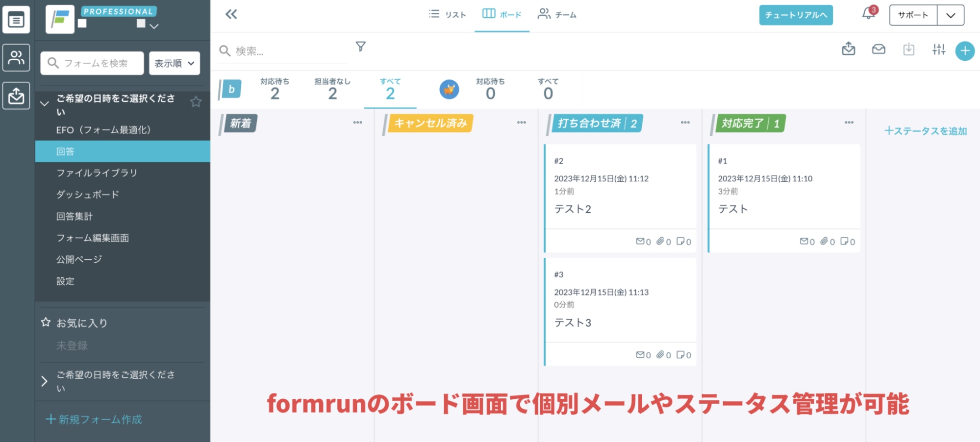
Task: Click the open envelope mail icon
Action: tap(879, 49)
